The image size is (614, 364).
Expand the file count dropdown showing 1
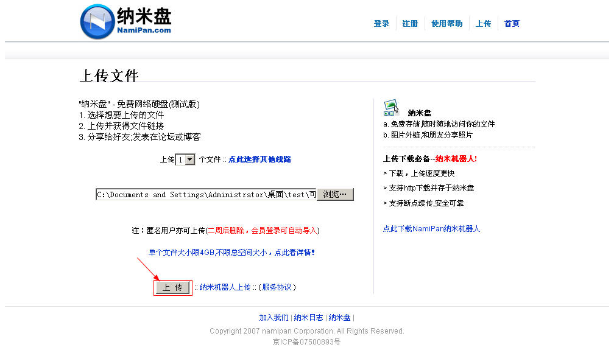pos(185,159)
